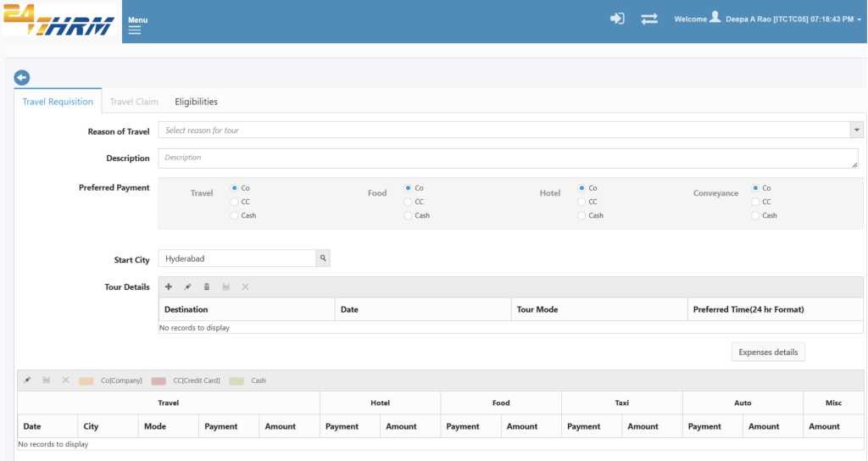The image size is (868, 461).
Task: Select Co radio for Travel payment
Action: point(234,188)
